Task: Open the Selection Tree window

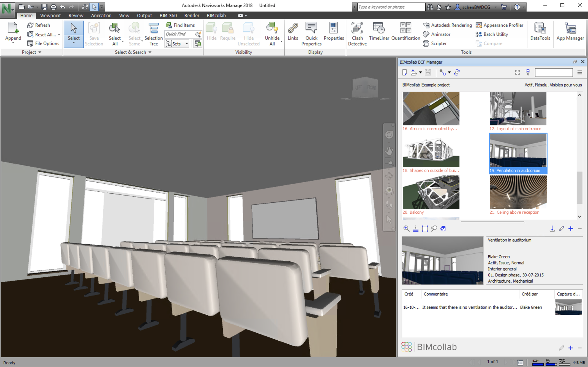Action: pyautogui.click(x=153, y=34)
